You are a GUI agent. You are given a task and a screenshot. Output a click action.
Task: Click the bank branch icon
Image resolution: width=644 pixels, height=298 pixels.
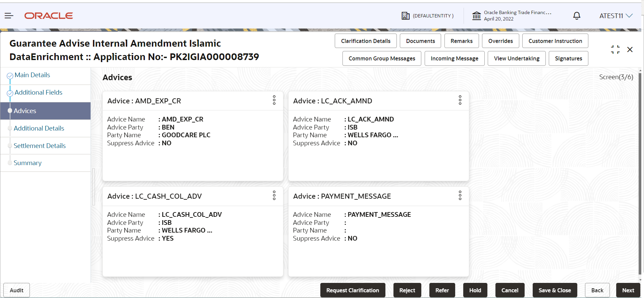[x=477, y=16]
